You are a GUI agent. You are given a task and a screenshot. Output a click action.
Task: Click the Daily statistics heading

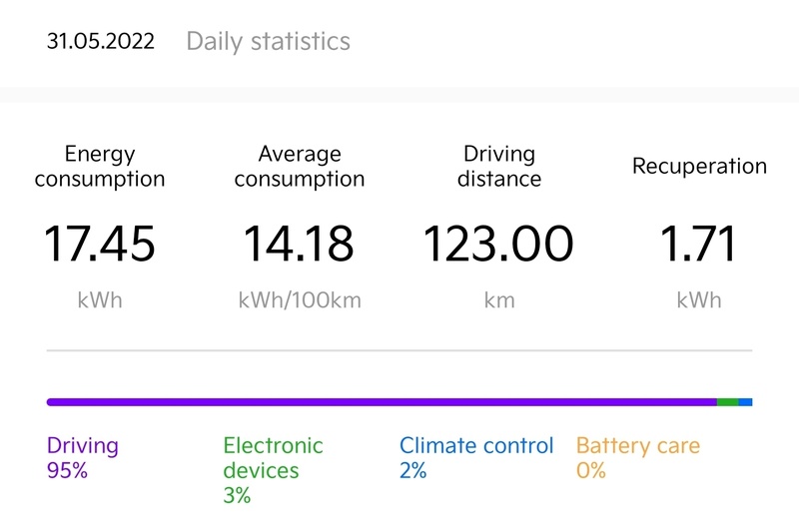point(268,42)
